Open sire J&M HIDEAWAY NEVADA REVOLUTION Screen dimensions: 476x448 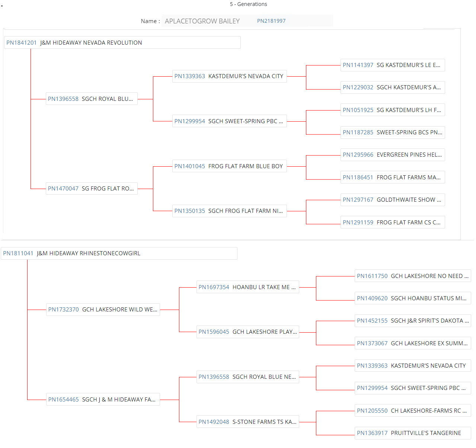tap(91, 43)
